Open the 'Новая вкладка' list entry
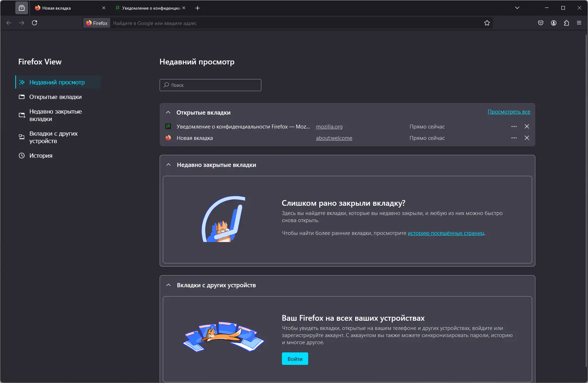Image resolution: width=588 pixels, height=383 pixels. point(195,138)
